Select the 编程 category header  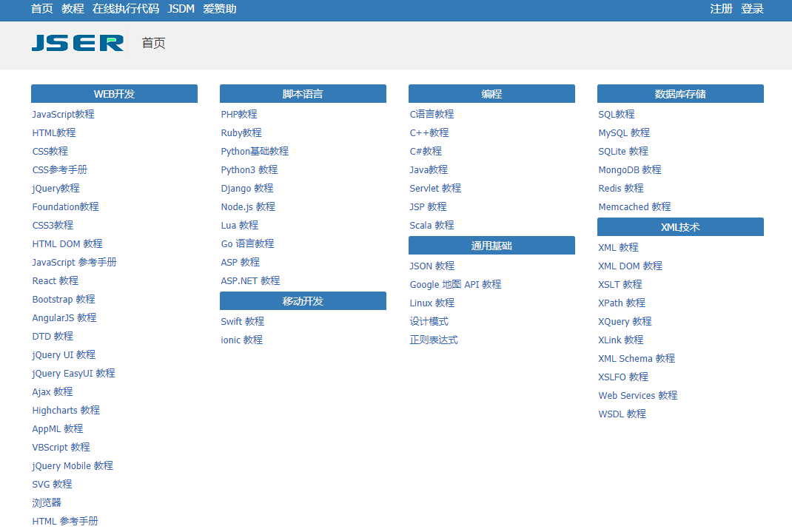click(x=492, y=94)
